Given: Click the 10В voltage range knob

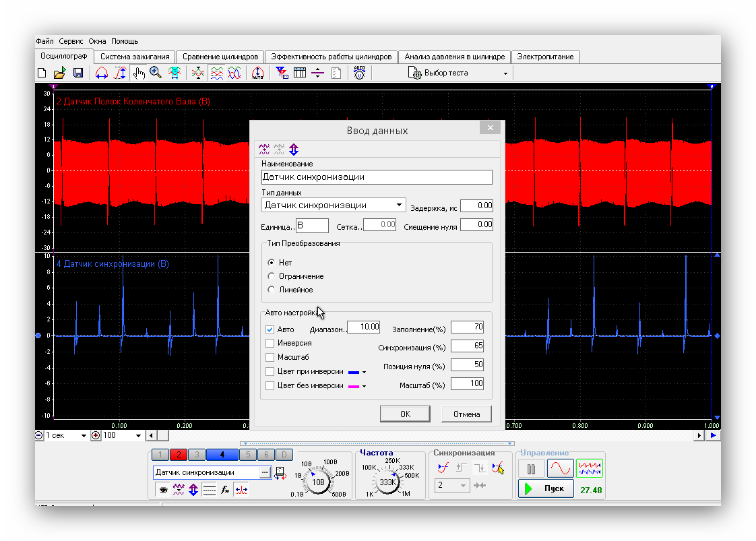Looking at the screenshot, I should 318,482.
